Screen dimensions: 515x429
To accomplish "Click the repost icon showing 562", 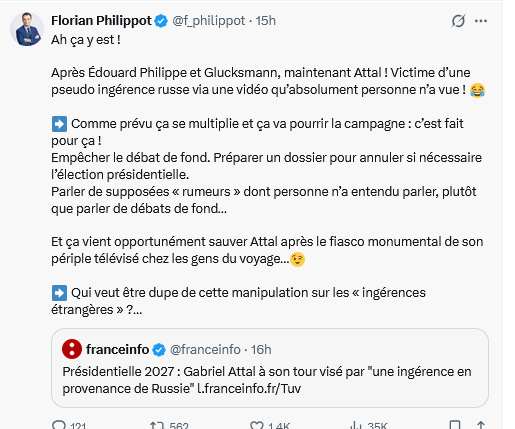I will coord(157,425).
